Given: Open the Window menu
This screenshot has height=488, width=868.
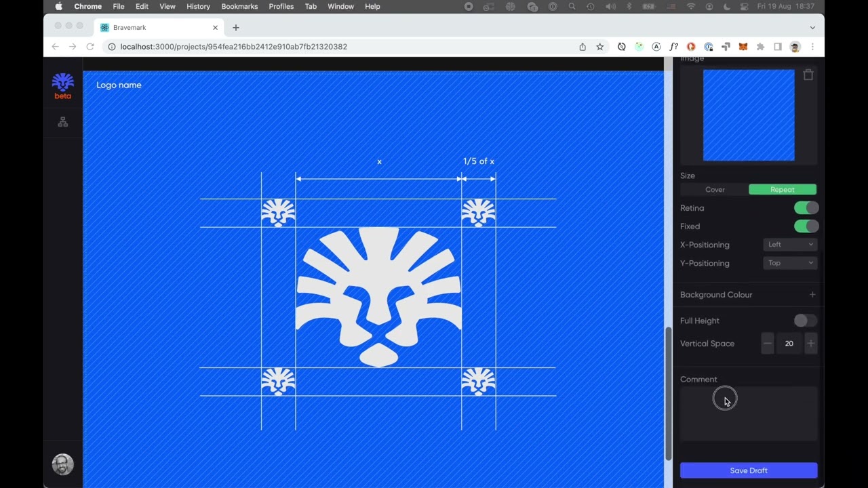Looking at the screenshot, I should [340, 6].
